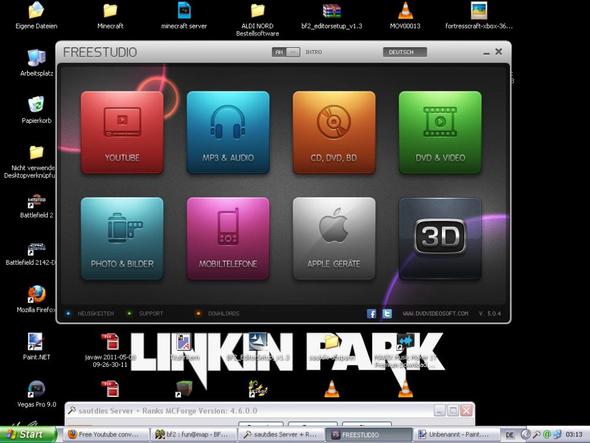The image size is (590, 443).
Task: Click the Support link in footer
Action: 151,313
